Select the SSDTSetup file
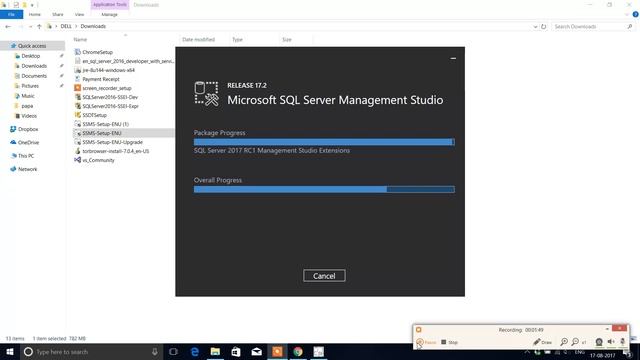The height and width of the screenshot is (360, 640). (x=94, y=115)
